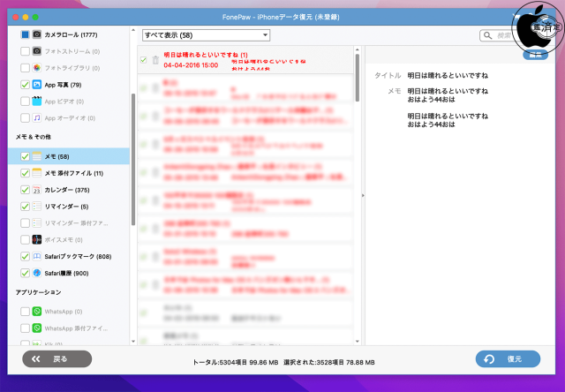Select the App 写真 (79) category label
565x392 pixels.
coord(63,85)
